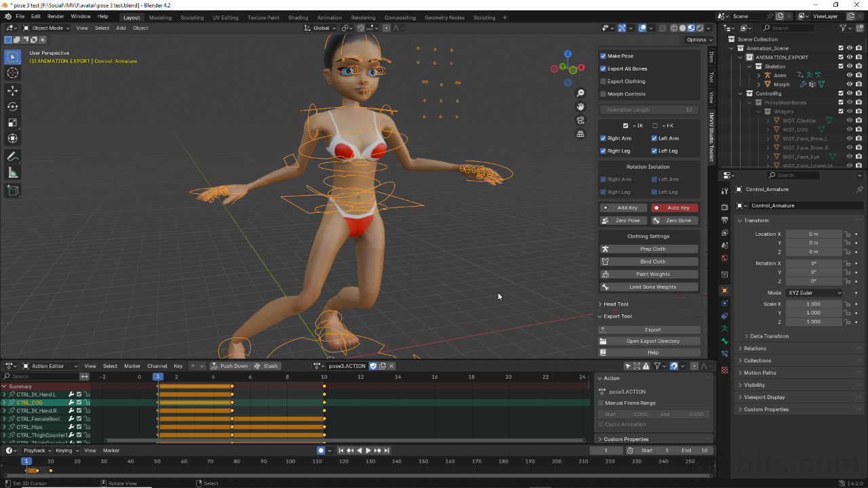Switch to rendered viewport shading
The image size is (868, 488).
tap(700, 28)
